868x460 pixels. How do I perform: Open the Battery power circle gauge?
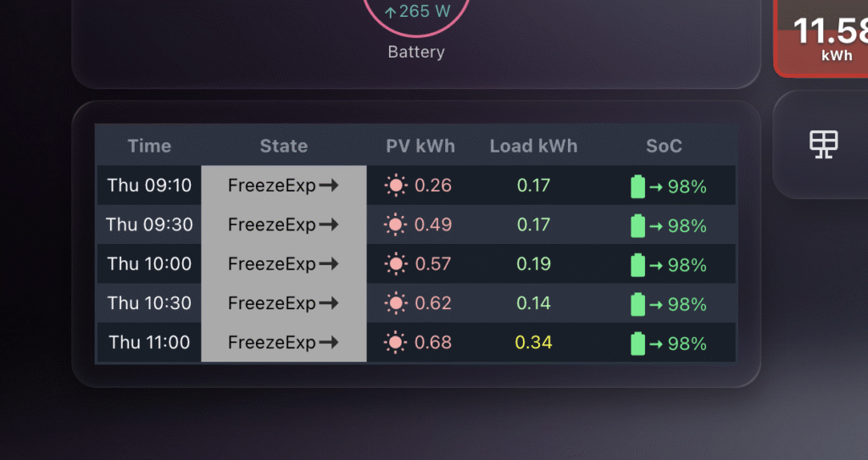[415, 17]
